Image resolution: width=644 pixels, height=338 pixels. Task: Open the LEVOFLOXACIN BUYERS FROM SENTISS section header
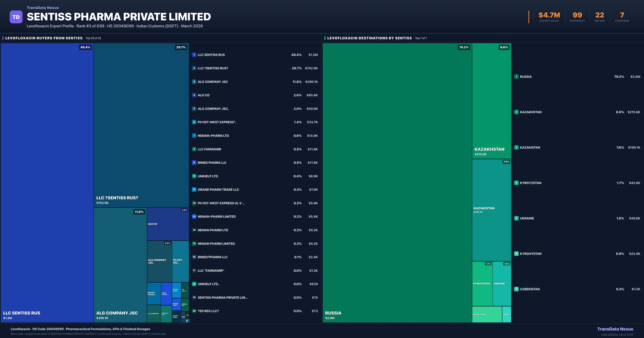pyautogui.click(x=44, y=38)
